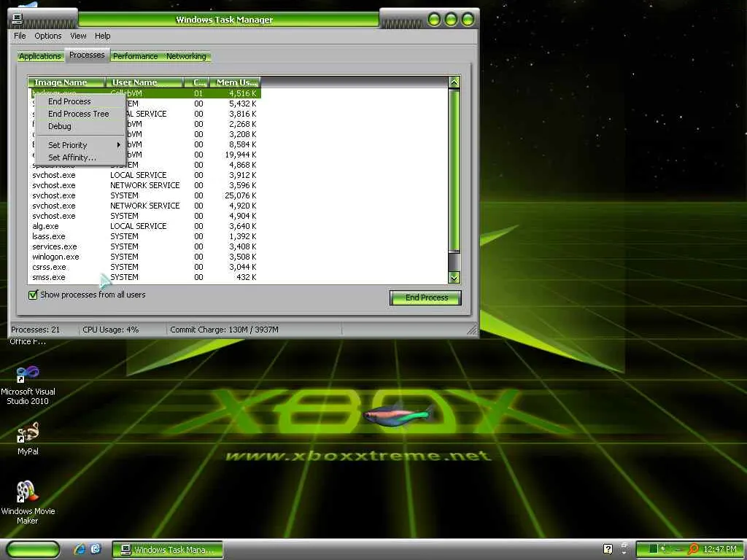Select the smss.exe process row
This screenshot has height=560, width=747.
click(x=144, y=277)
